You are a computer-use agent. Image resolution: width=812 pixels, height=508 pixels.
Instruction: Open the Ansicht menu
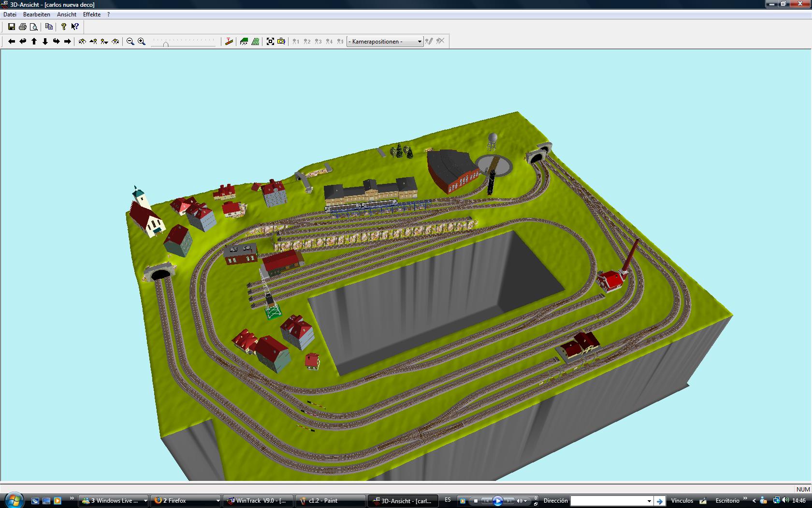tap(67, 15)
